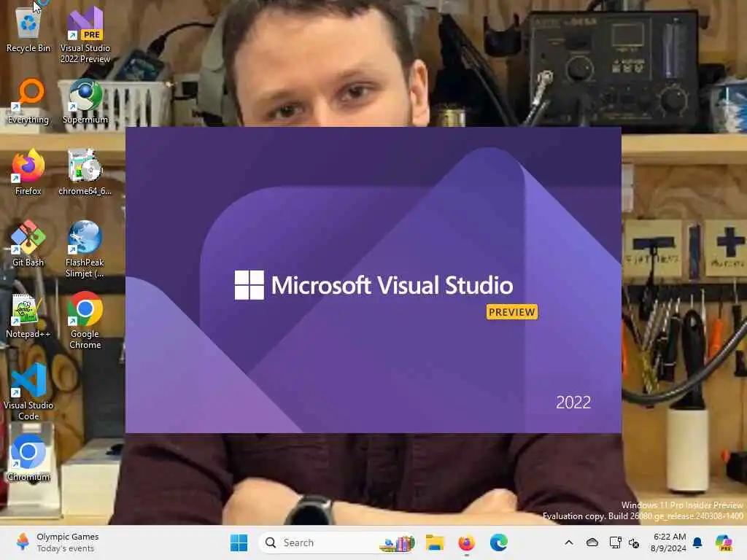Image resolution: width=747 pixels, height=560 pixels.
Task: Select the Firefox desktop shortcut
Action: click(28, 172)
